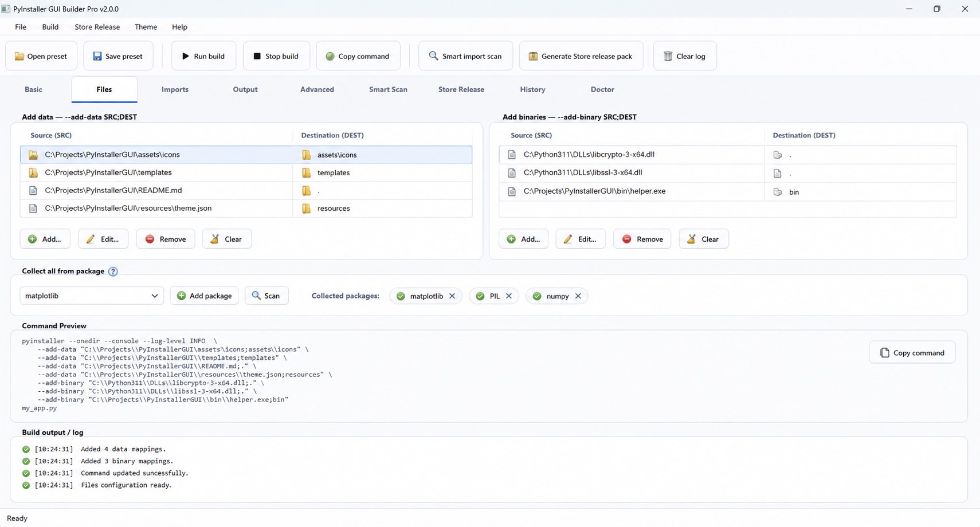Switch to the Doctor tab
The width and height of the screenshot is (980, 527).
(x=602, y=89)
